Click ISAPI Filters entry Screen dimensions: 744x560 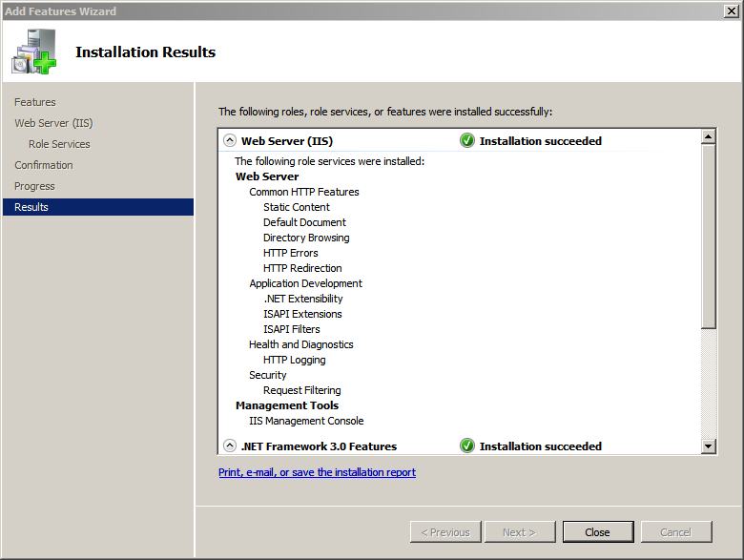point(292,329)
